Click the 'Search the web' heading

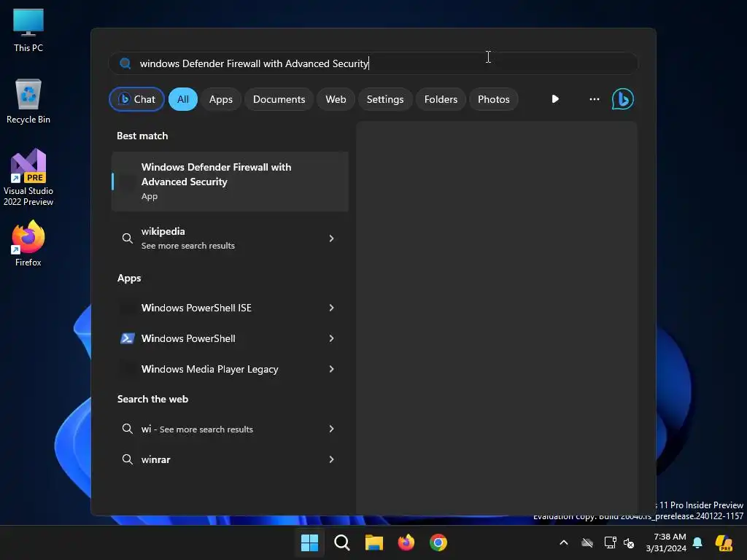click(152, 399)
